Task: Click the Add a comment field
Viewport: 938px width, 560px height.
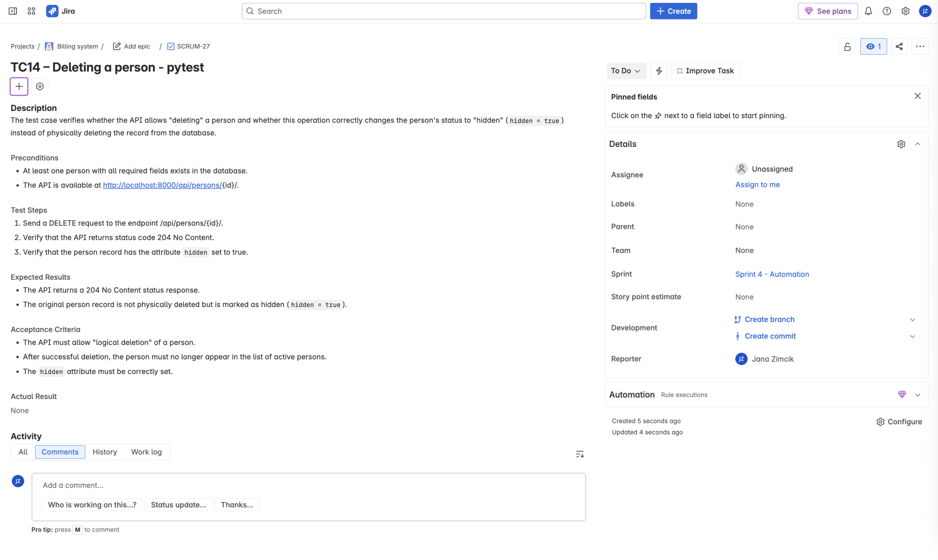Action: (x=308, y=485)
